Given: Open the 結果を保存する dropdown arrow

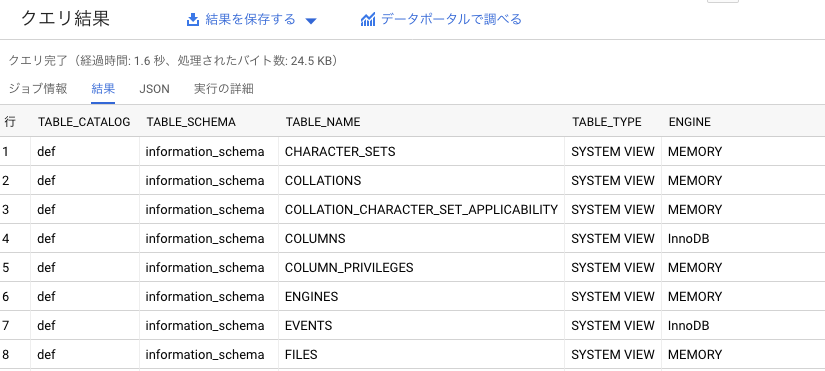Looking at the screenshot, I should pos(311,21).
